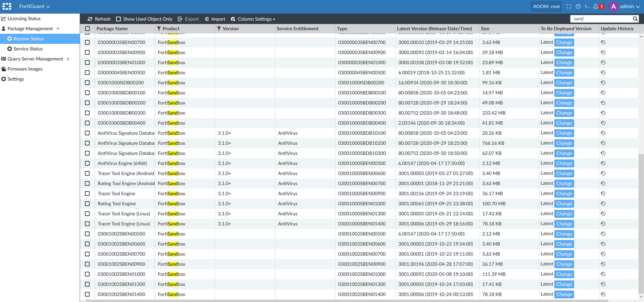Click Change for 03001000ISDB00200 package
The image size is (644, 302).
564,83
